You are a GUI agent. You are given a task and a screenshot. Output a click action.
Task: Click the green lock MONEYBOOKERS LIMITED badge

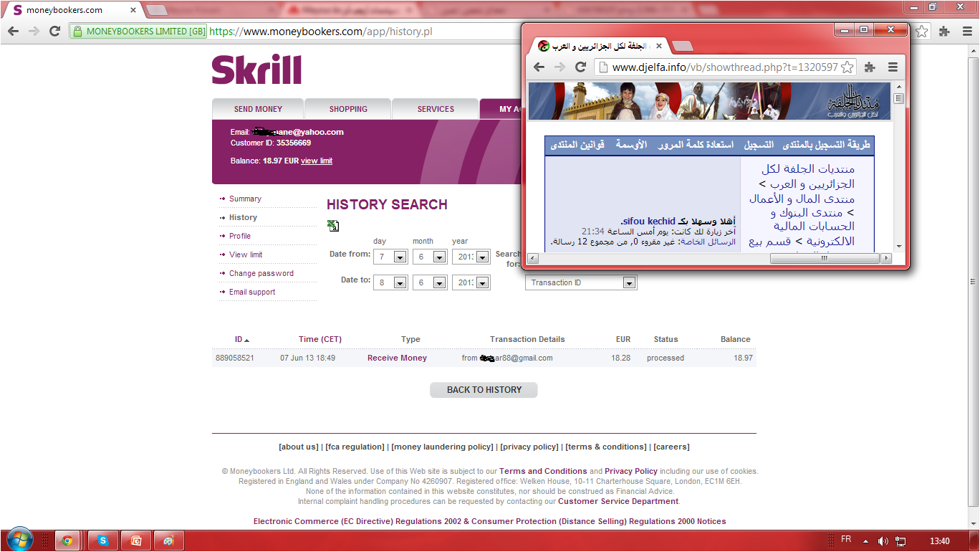pos(139,32)
